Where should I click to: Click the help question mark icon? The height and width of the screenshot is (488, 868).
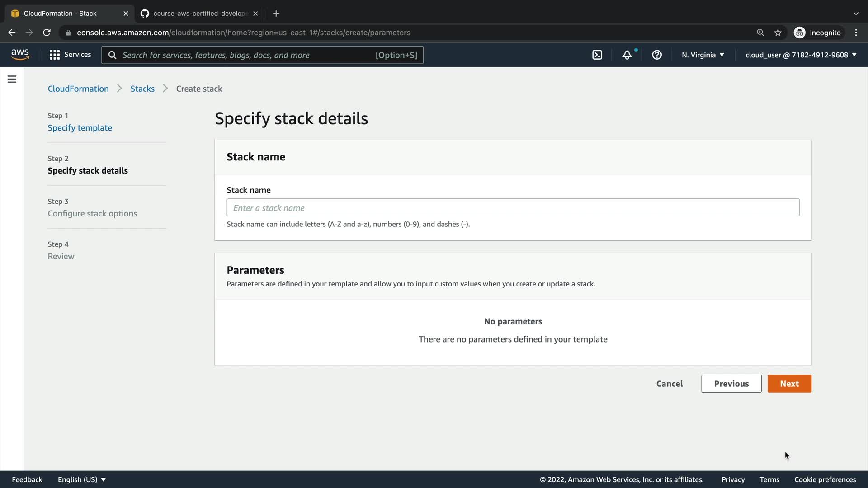pos(657,55)
